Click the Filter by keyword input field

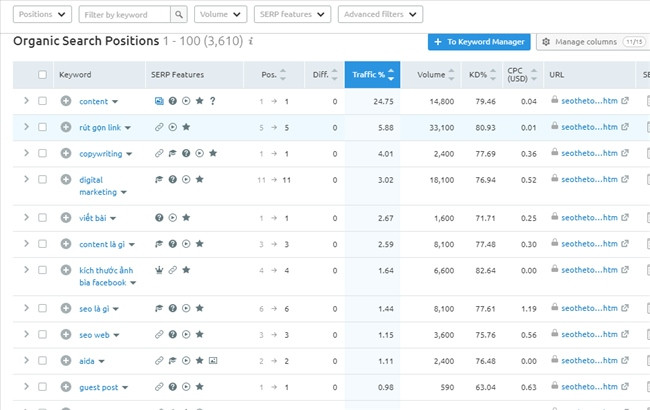pyautogui.click(x=123, y=15)
